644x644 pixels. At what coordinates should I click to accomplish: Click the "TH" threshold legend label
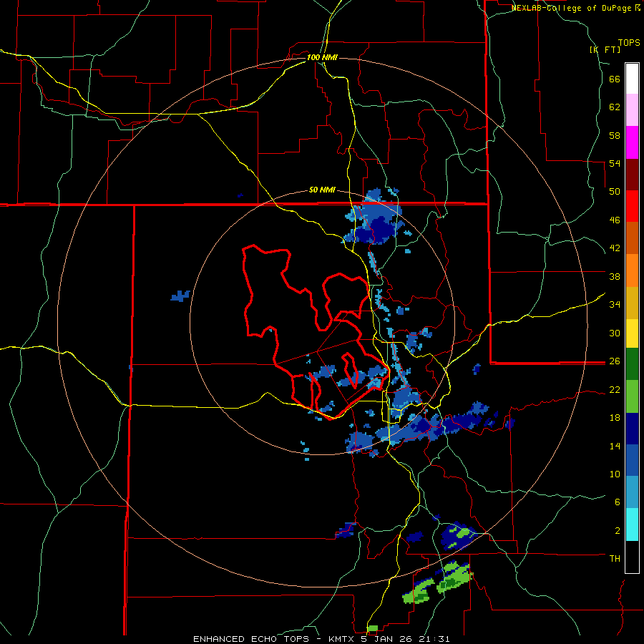[615, 559]
